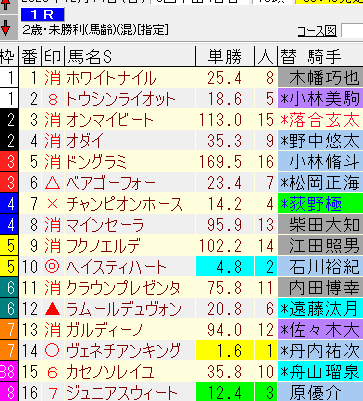Click the red up arrow icon

pos(6,5)
